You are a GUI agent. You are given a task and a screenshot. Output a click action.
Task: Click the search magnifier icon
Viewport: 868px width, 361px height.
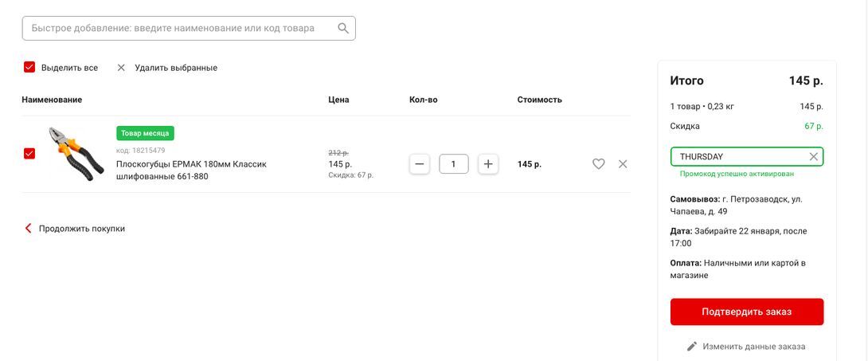(x=343, y=28)
